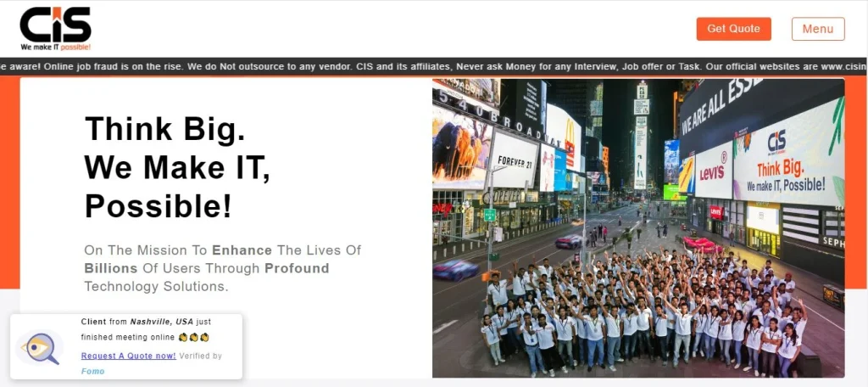Click the mission statement paragraph text

tap(223, 268)
